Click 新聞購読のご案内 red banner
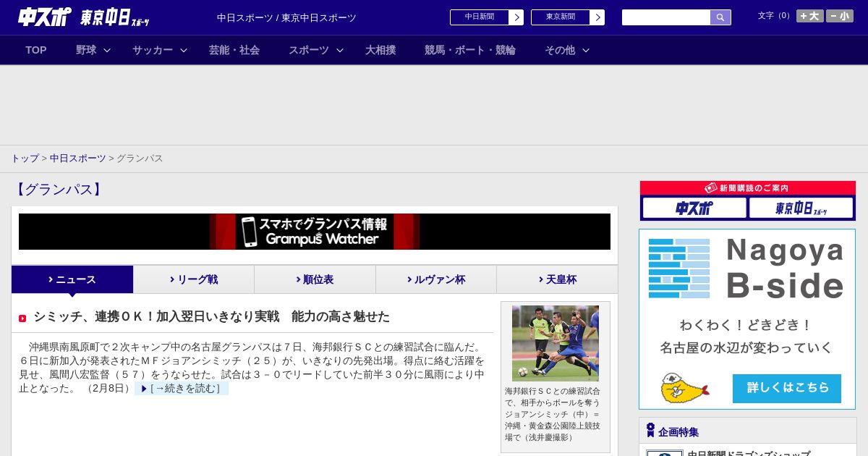The width and height of the screenshot is (868, 456). pyautogui.click(x=747, y=188)
